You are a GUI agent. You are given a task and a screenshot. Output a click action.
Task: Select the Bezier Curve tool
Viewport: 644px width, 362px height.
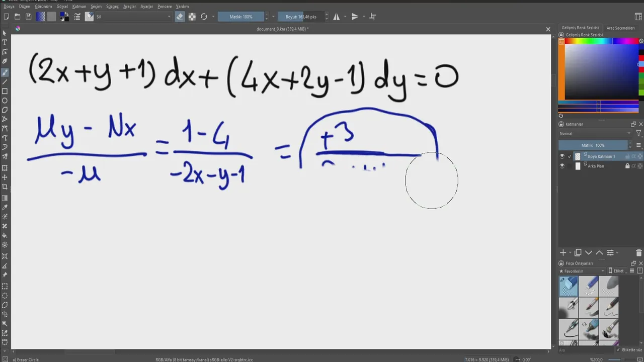[5, 128]
